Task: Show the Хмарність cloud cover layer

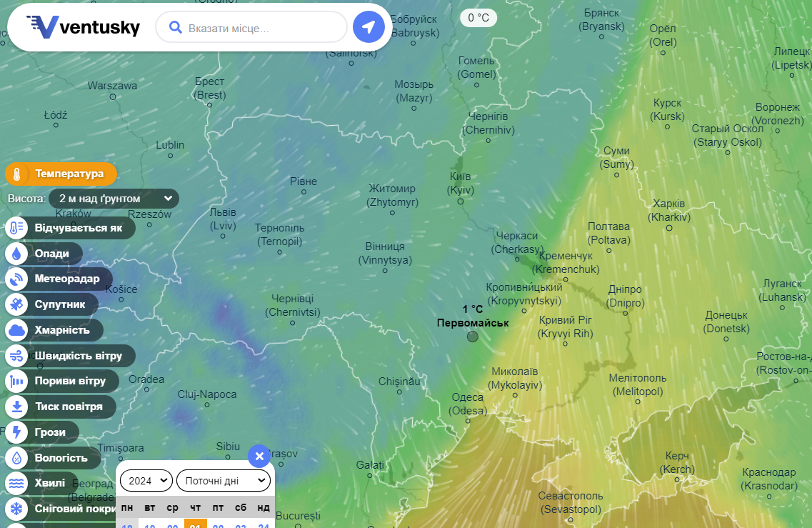Action: pos(54,330)
